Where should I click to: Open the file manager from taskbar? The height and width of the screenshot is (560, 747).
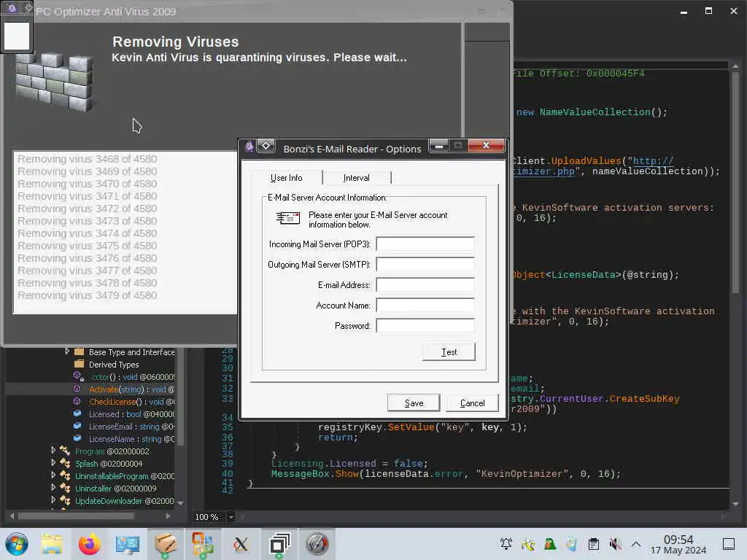pos(52,544)
